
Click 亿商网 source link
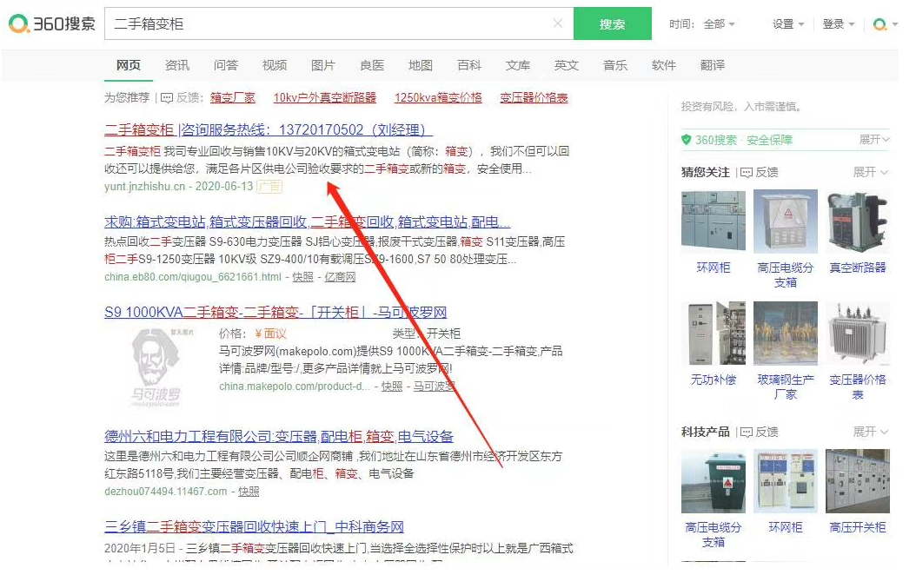coord(340,277)
